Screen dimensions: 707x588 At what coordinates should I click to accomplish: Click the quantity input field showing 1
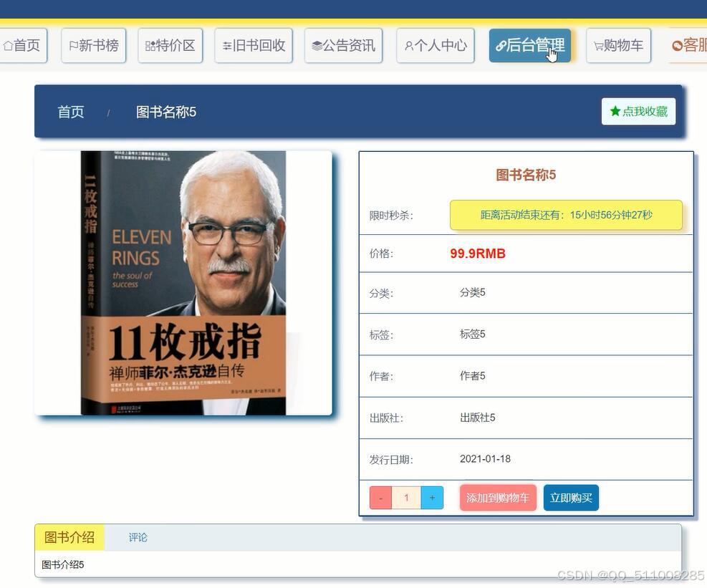406,498
